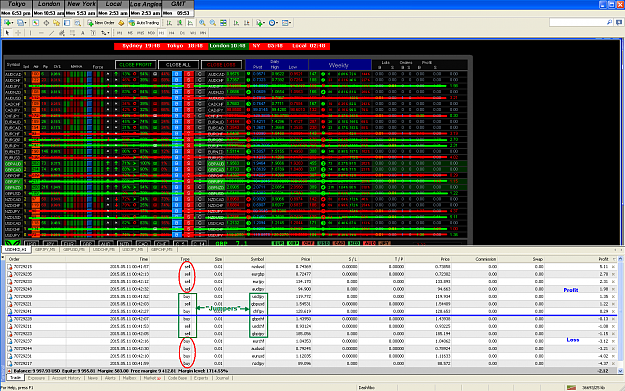This screenshot has height=391, width=625.
Task: Select the vertical line tool
Action: 30,33
